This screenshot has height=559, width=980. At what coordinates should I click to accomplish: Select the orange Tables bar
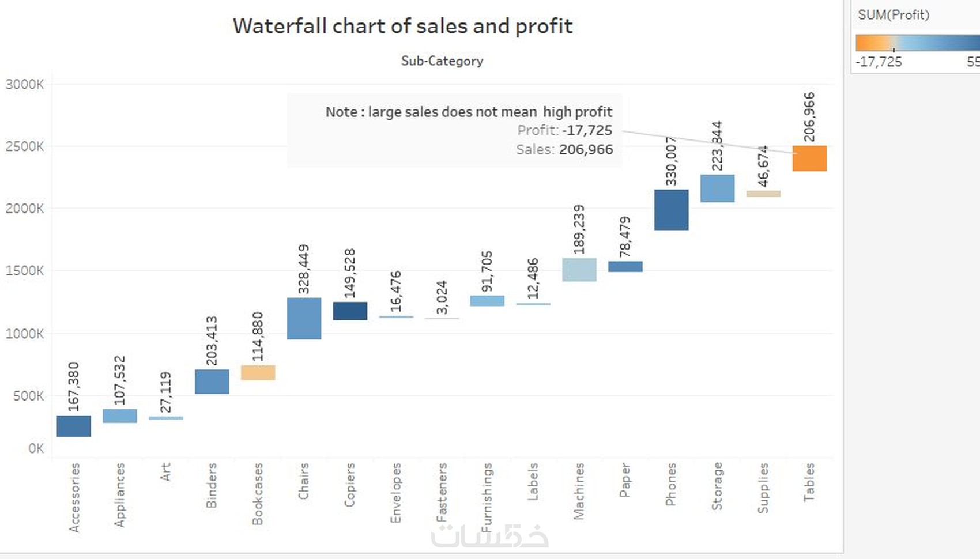click(x=809, y=158)
